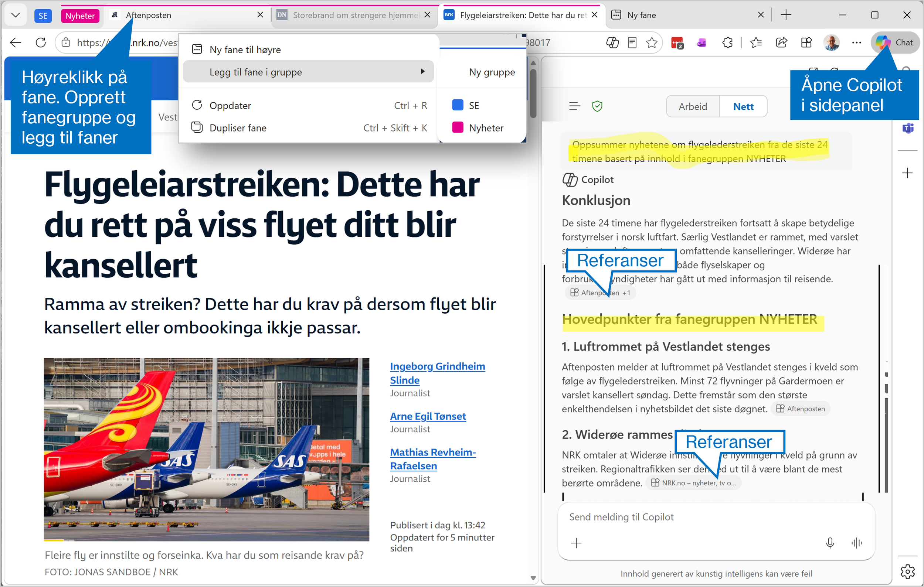Screen dimensions: 924x587
Task: Switch Copilot to Arbeid mode
Action: pyautogui.click(x=693, y=107)
